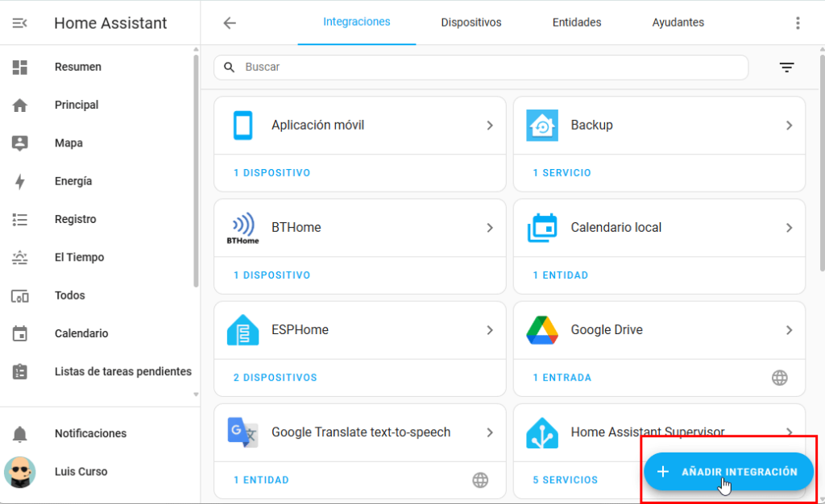Open the three-dot overflow menu
This screenshot has width=825, height=504.
[798, 23]
